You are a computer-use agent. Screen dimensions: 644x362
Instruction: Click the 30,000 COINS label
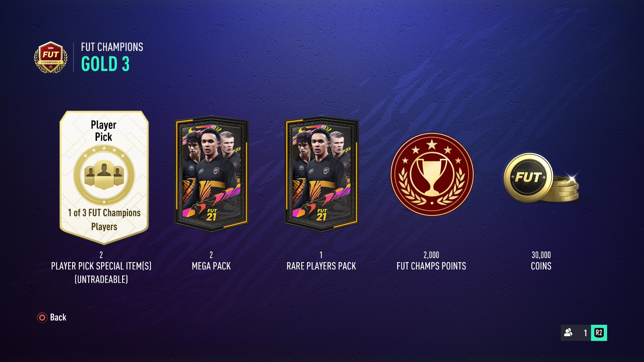point(541,261)
